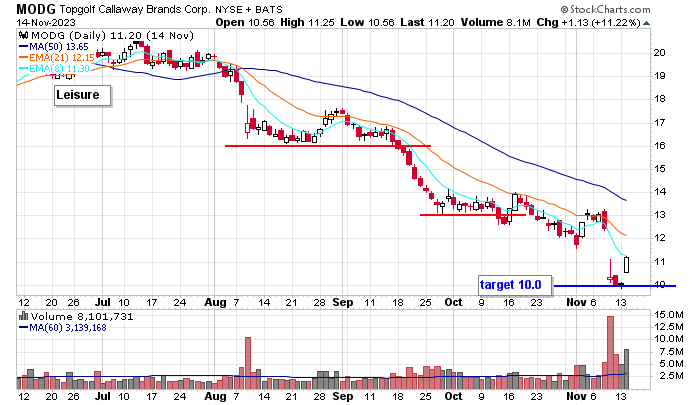Click the High 11.25 value
The image size is (700, 405).
(x=307, y=22)
